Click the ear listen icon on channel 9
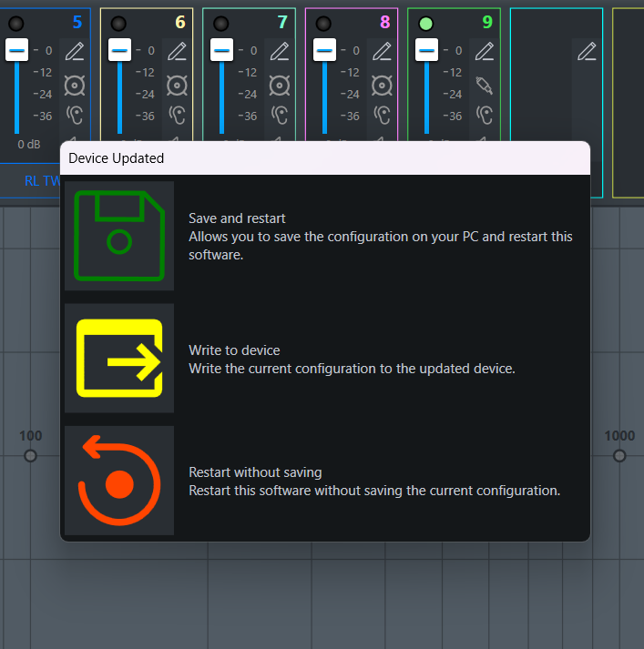Viewport: 644px width, 649px height. 485,115
